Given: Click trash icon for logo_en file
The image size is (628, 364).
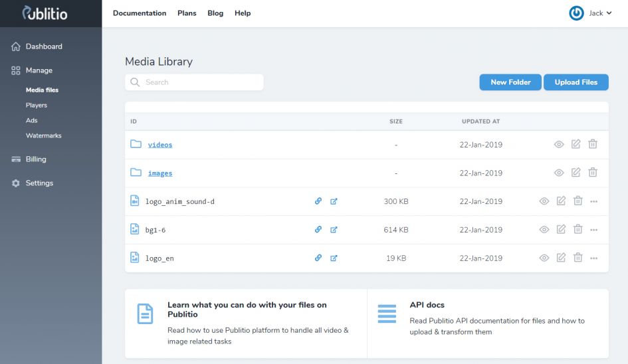Looking at the screenshot, I should (577, 258).
